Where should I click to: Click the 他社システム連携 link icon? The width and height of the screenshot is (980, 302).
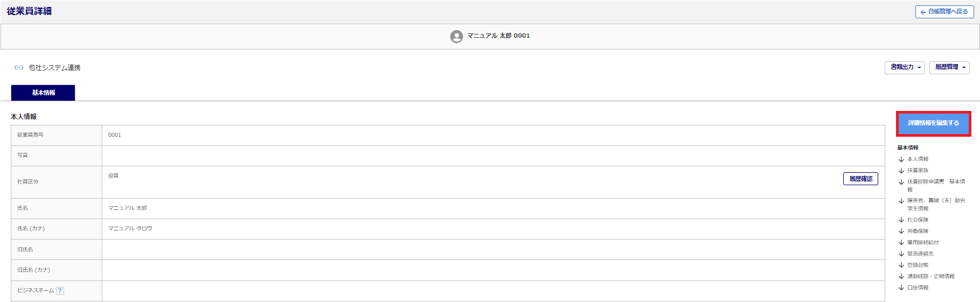pos(19,68)
